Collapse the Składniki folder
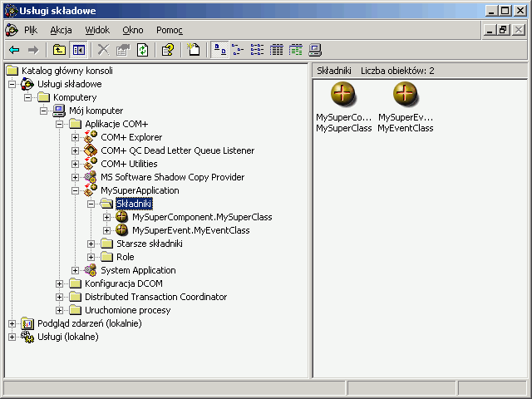This screenshot has height=399, width=532. pyautogui.click(x=91, y=204)
